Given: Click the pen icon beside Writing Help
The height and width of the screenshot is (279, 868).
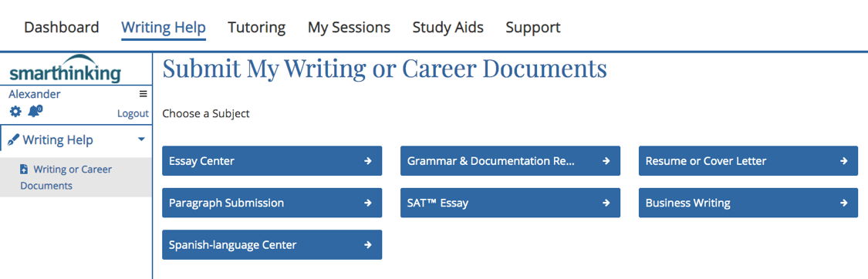Looking at the screenshot, I should point(13,140).
